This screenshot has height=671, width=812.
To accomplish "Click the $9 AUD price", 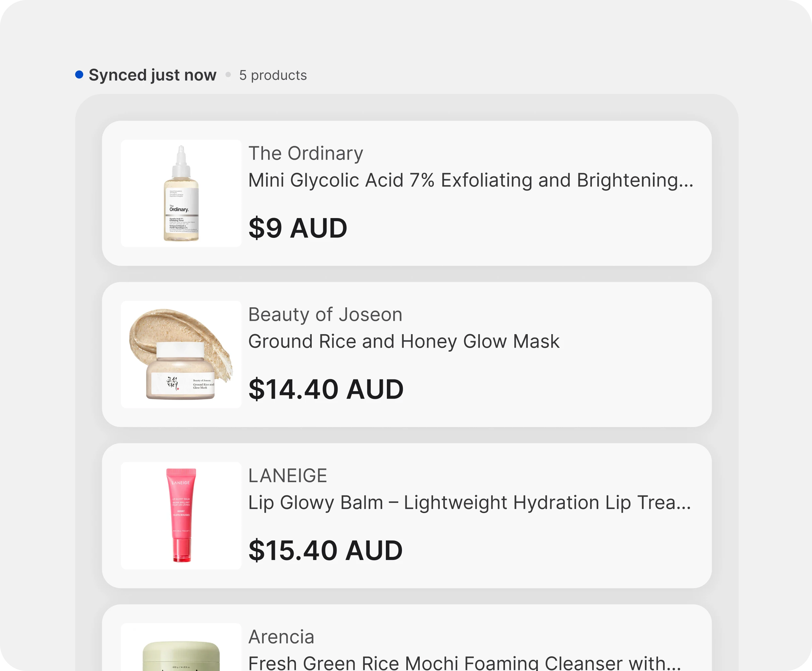I will 298,228.
